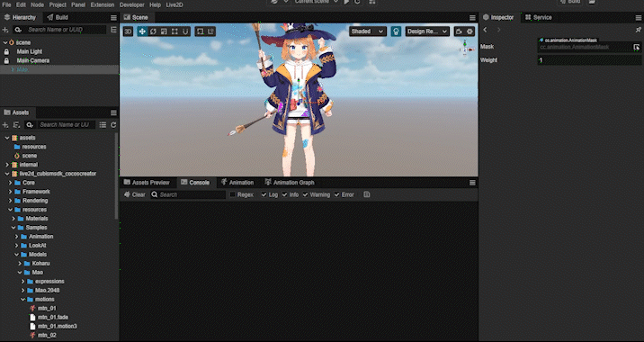The height and width of the screenshot is (342, 644).
Task: Click the lock icon beside Main Light
Action: (6, 52)
